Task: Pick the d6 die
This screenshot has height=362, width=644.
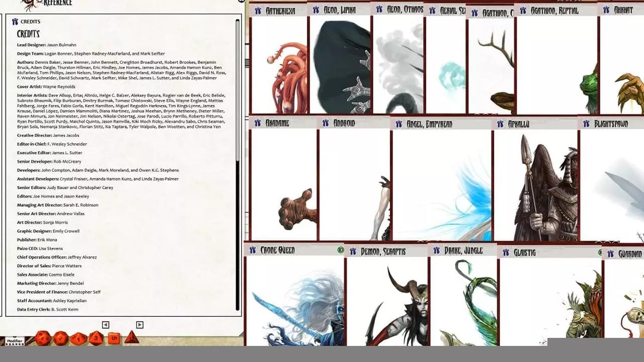Action: (114, 339)
